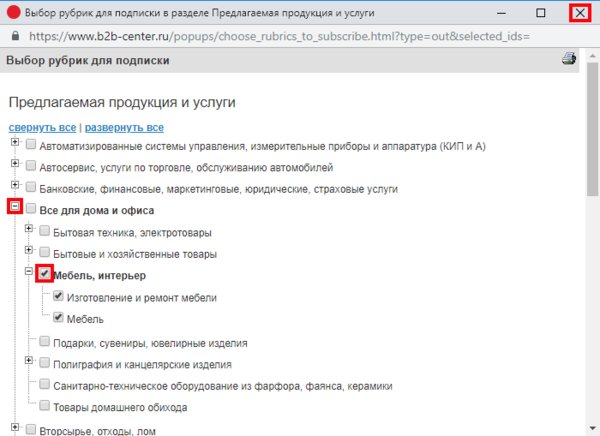Viewport: 600px width, 436px height.
Task: Click the red circle icon in the title bar
Action: 14,13
